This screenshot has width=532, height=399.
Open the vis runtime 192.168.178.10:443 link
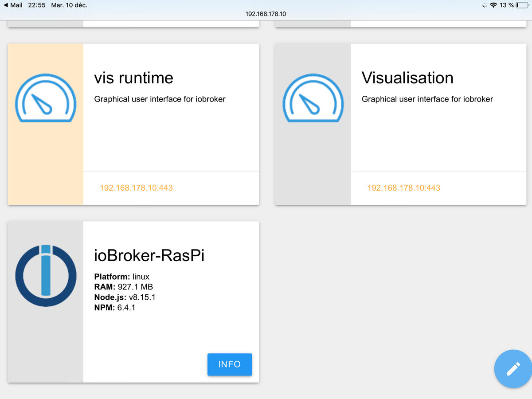click(x=136, y=188)
